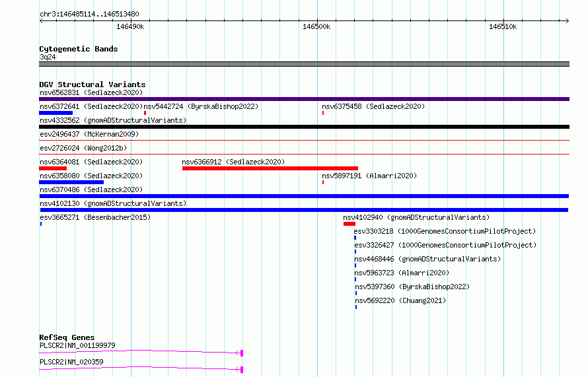Click the ruler's left arrow end
The image size is (588, 377).
tap(41, 20)
